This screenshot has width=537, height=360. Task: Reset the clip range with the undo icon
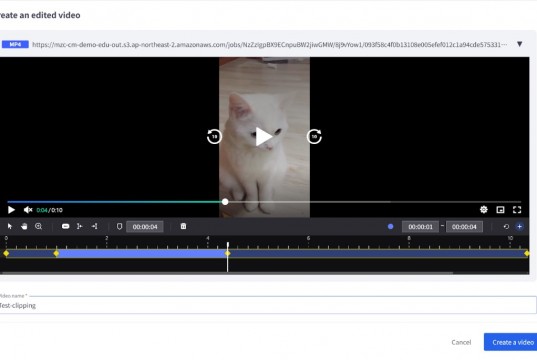pyautogui.click(x=506, y=227)
